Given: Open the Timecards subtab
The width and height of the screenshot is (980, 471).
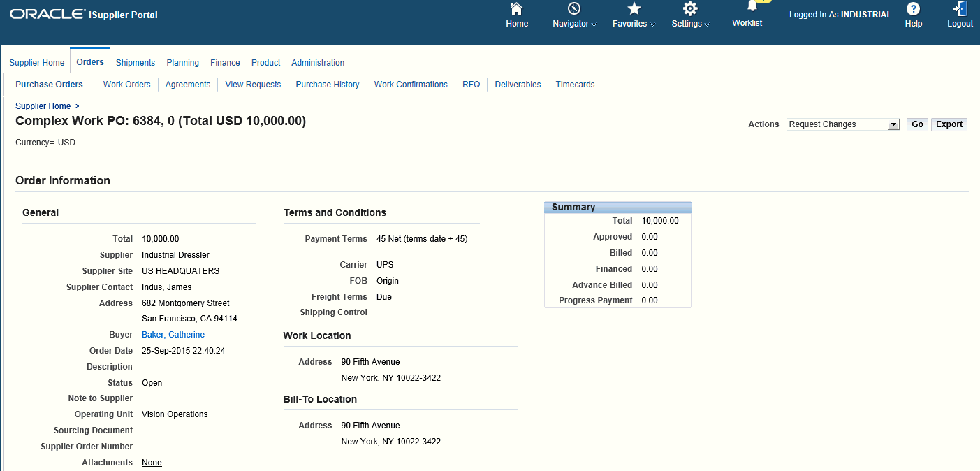Looking at the screenshot, I should [575, 85].
